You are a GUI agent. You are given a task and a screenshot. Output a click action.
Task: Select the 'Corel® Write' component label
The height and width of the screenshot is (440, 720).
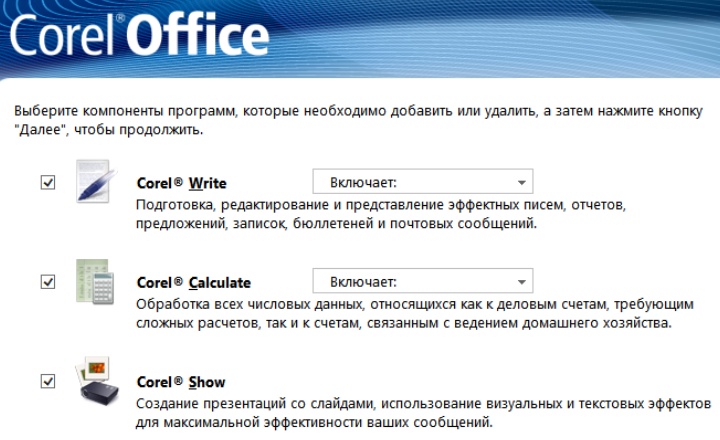(181, 184)
